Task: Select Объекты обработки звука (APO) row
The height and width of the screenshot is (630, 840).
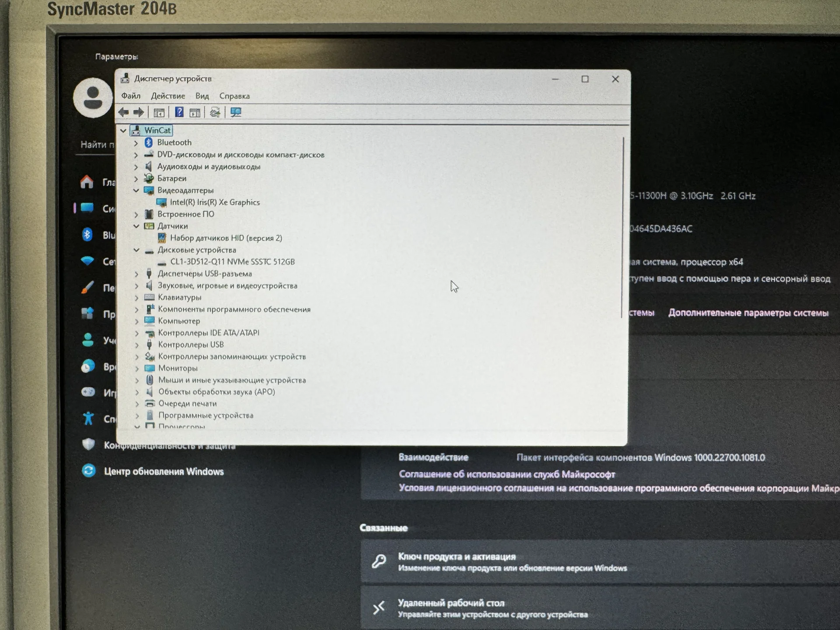Action: pos(217,392)
